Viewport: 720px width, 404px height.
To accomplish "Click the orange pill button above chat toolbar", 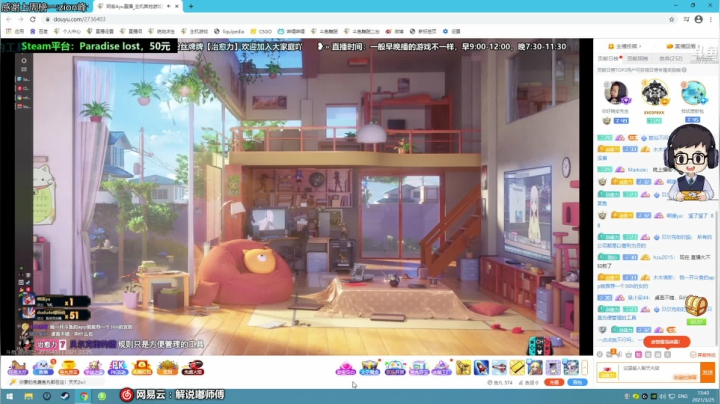I will click(666, 342).
